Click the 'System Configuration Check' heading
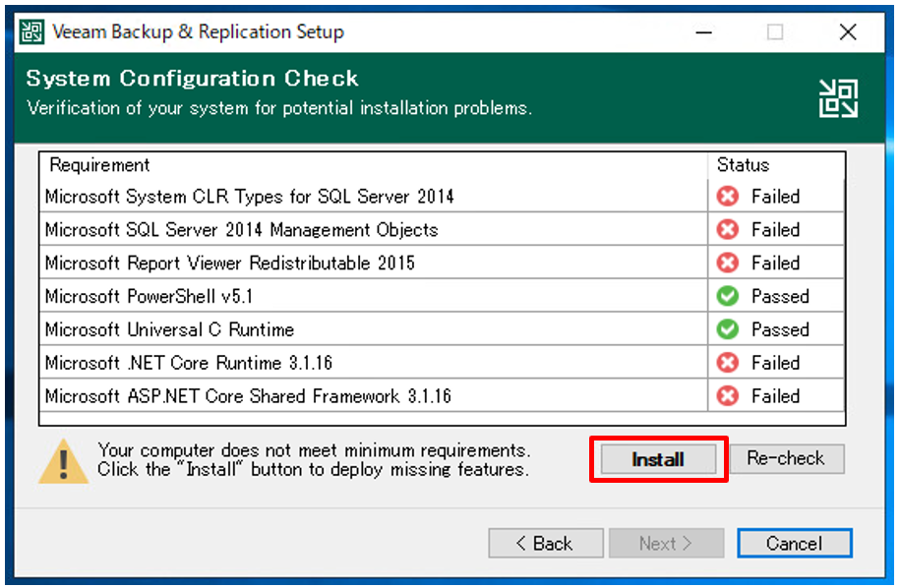 click(192, 78)
